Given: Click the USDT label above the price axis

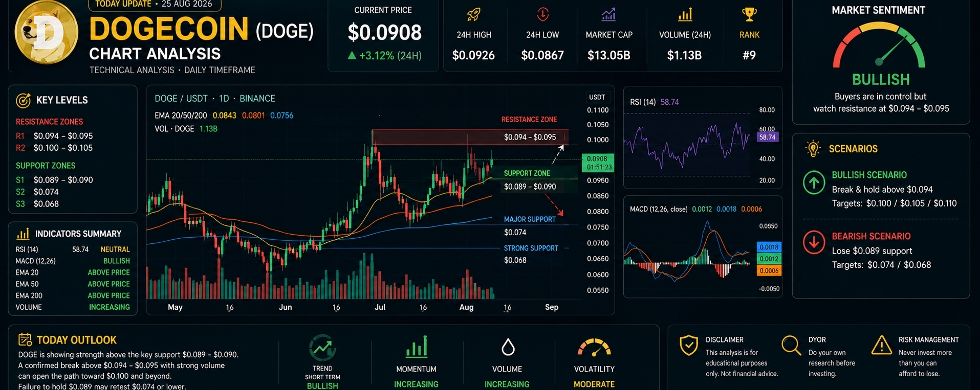Looking at the screenshot, I should (x=597, y=97).
